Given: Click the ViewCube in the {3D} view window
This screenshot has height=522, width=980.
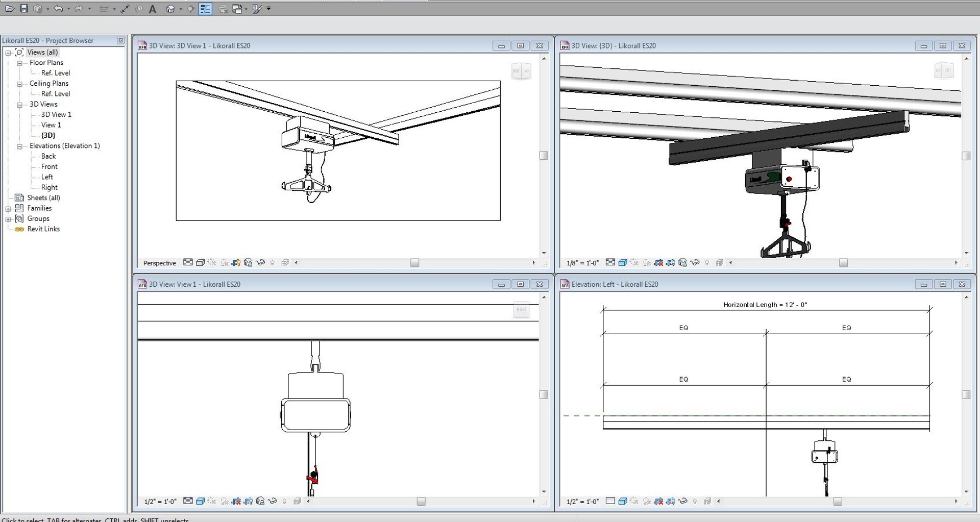Looking at the screenshot, I should coord(944,70).
